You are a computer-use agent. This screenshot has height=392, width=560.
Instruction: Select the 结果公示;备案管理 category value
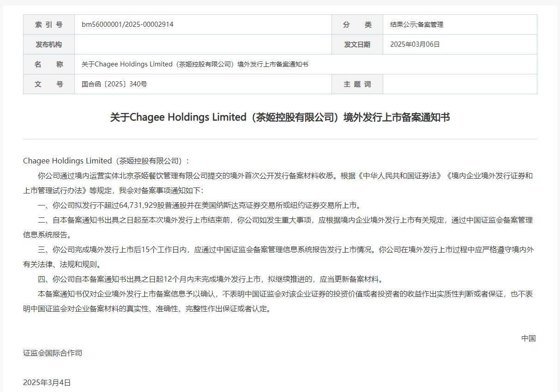coord(416,24)
